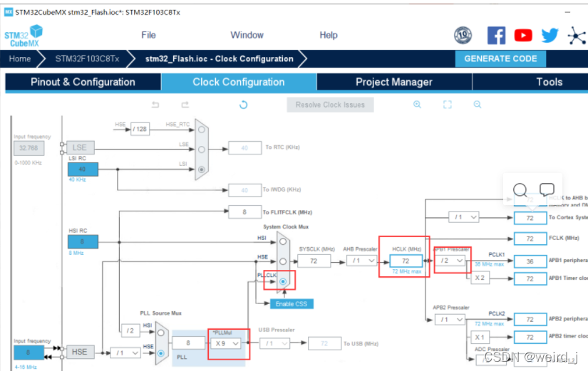Click the Enable CSS button
The image size is (588, 371).
(292, 304)
